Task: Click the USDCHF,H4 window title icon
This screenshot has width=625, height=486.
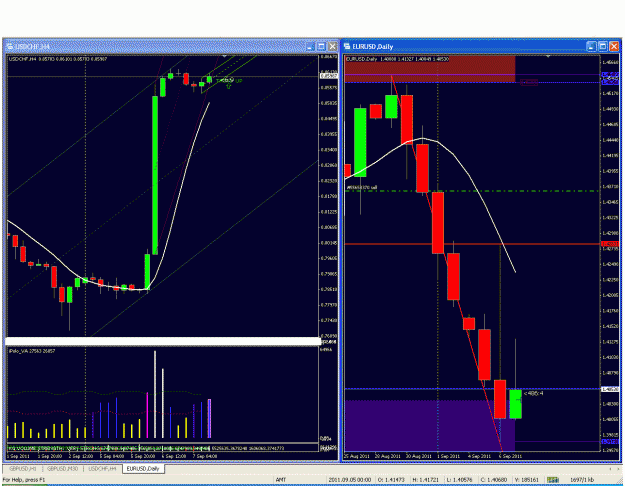Action: coord(10,47)
